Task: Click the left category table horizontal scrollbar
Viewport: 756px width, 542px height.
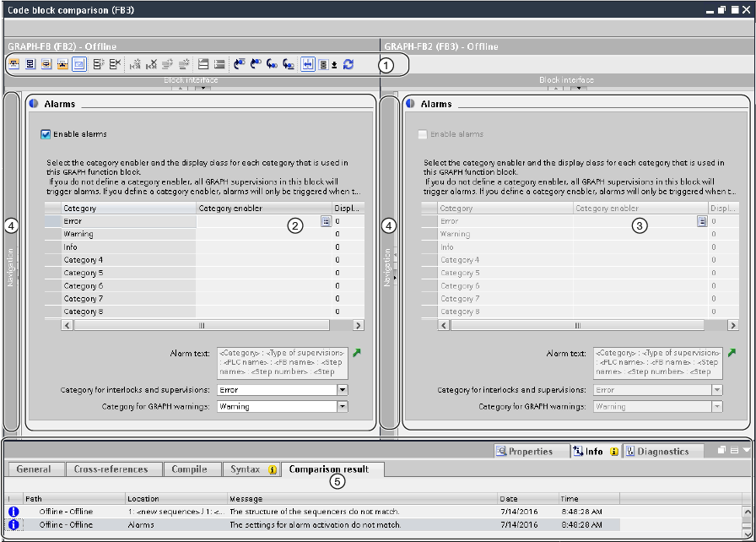Action: [x=202, y=325]
